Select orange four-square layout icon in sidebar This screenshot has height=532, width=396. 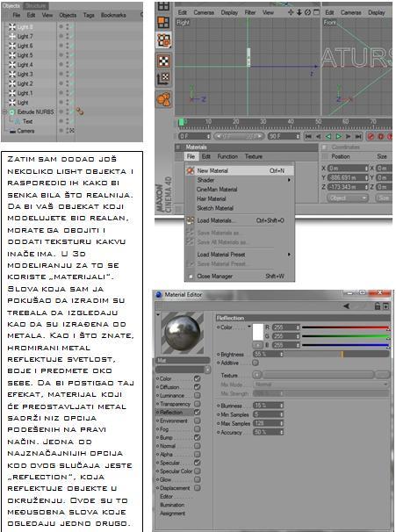(163, 22)
